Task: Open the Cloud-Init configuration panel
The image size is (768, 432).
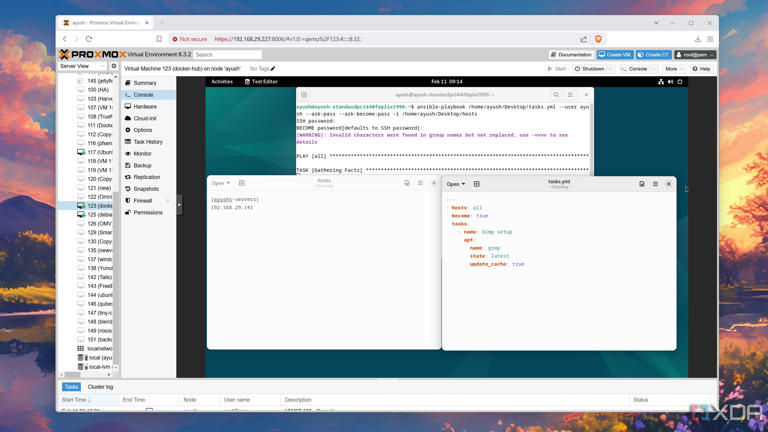Action: [x=145, y=118]
